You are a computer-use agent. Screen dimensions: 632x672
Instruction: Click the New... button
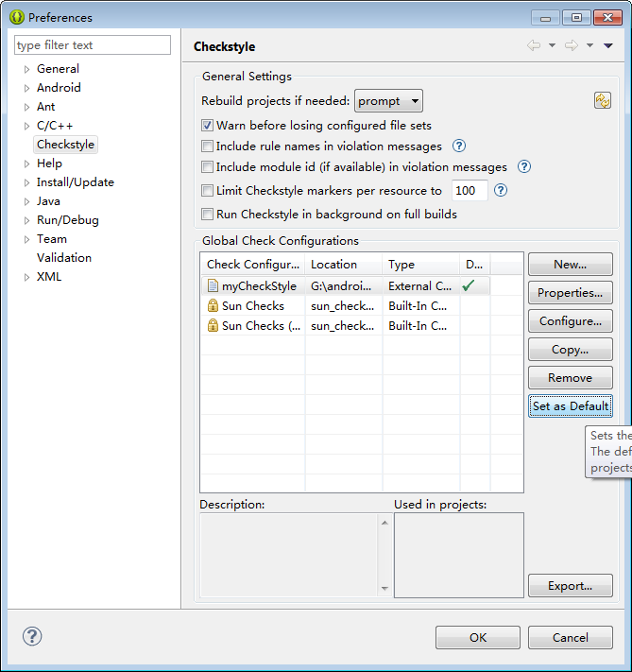click(571, 264)
